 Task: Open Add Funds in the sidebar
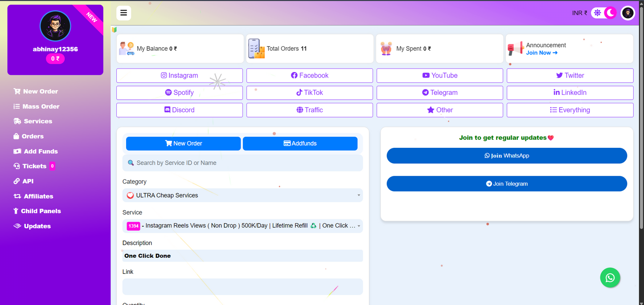(35, 151)
